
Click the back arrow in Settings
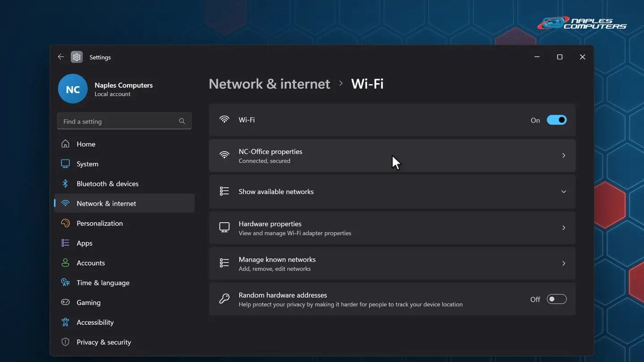[61, 57]
